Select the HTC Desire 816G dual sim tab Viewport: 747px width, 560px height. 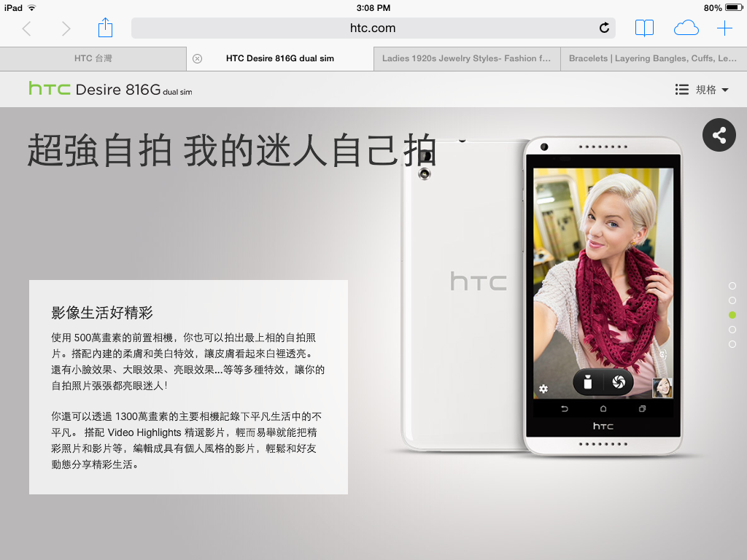(x=280, y=58)
